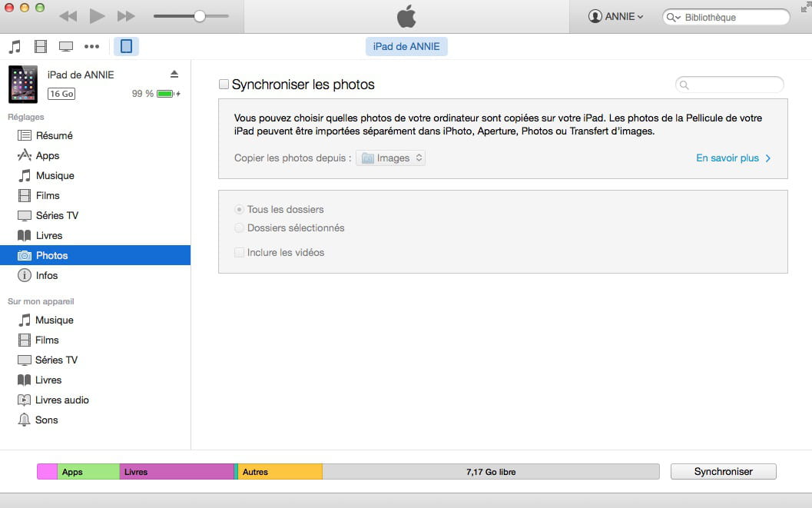Viewport: 812px width, 508px height.
Task: Open Films under Sur mon appareil
Action: coord(95,340)
